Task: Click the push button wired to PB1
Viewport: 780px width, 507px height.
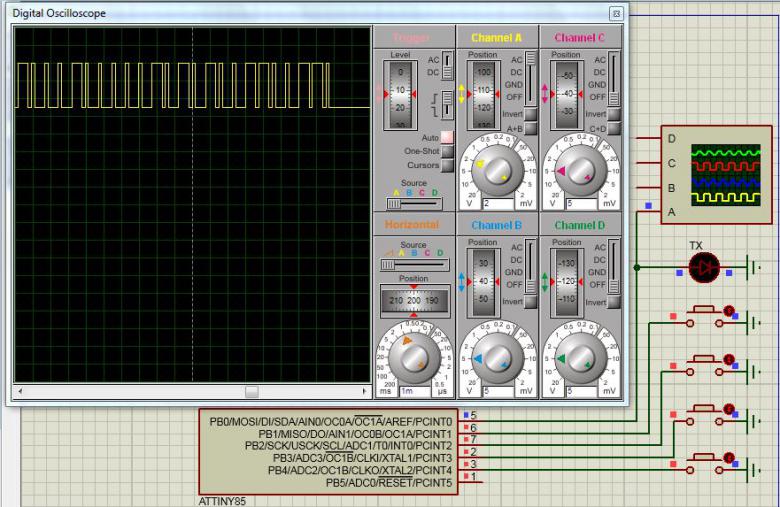Action: (x=704, y=317)
